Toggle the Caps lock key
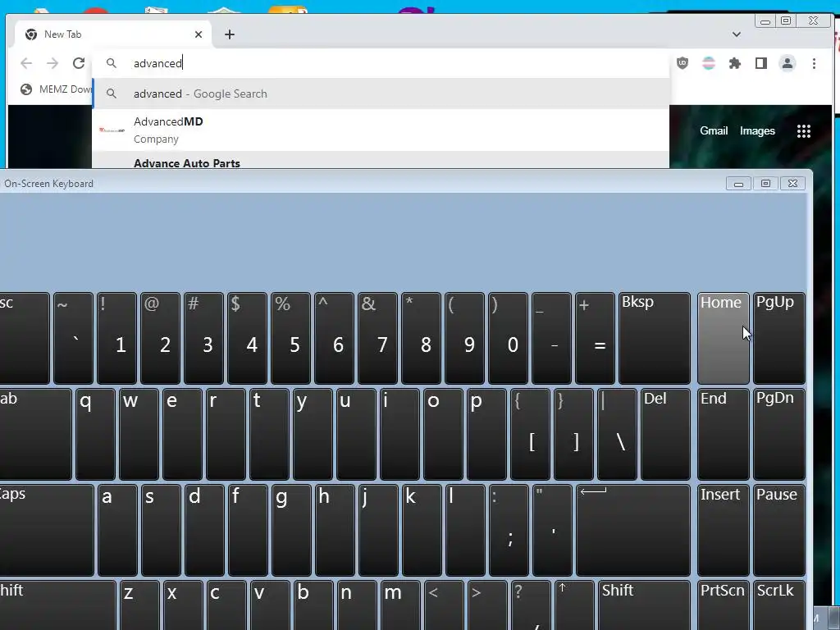840x630 pixels. tap(47, 531)
